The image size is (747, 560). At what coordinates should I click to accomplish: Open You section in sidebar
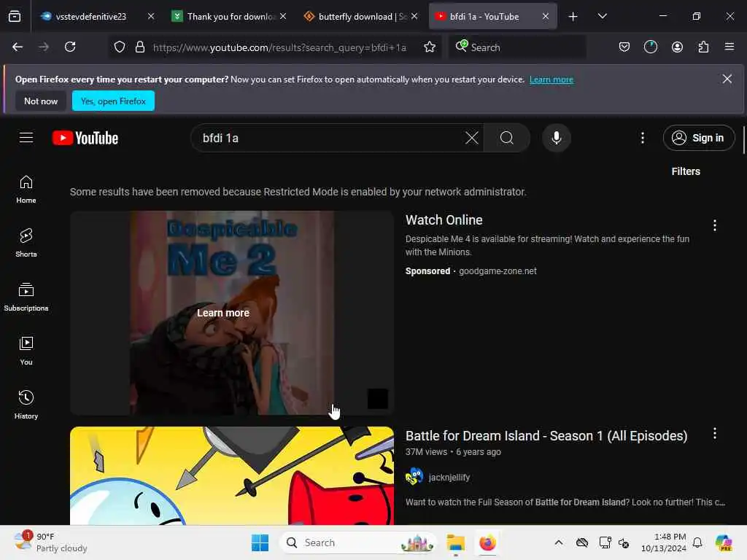click(x=26, y=351)
